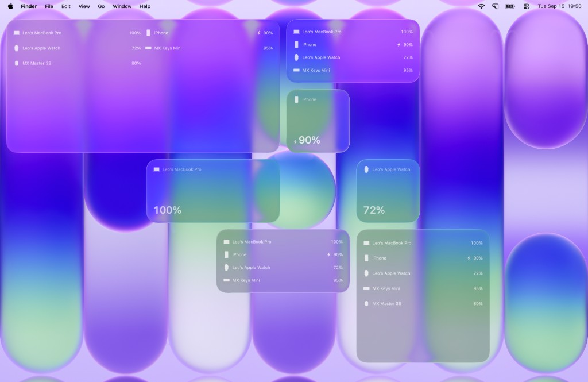Click mouse icon in tall bottom-right widget
The width and height of the screenshot is (588, 382).
pos(366,303)
